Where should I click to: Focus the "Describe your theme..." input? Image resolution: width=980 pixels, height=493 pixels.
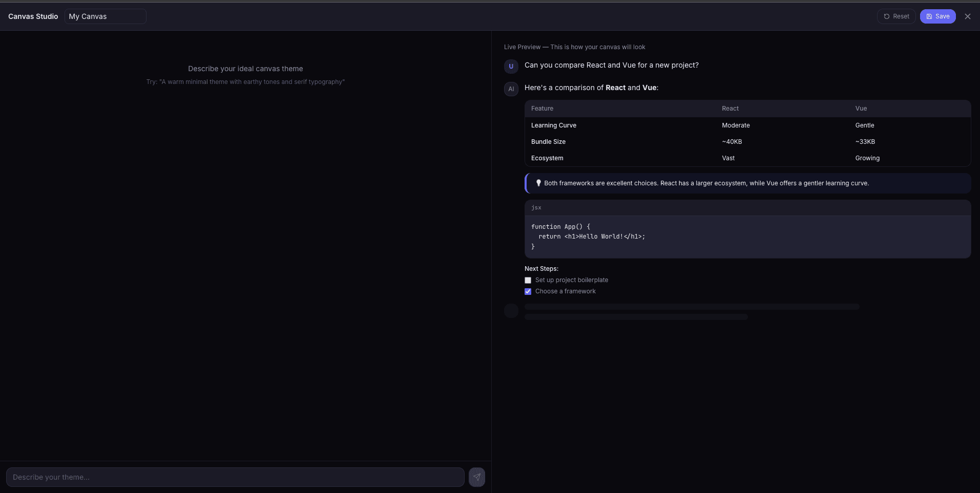235,477
